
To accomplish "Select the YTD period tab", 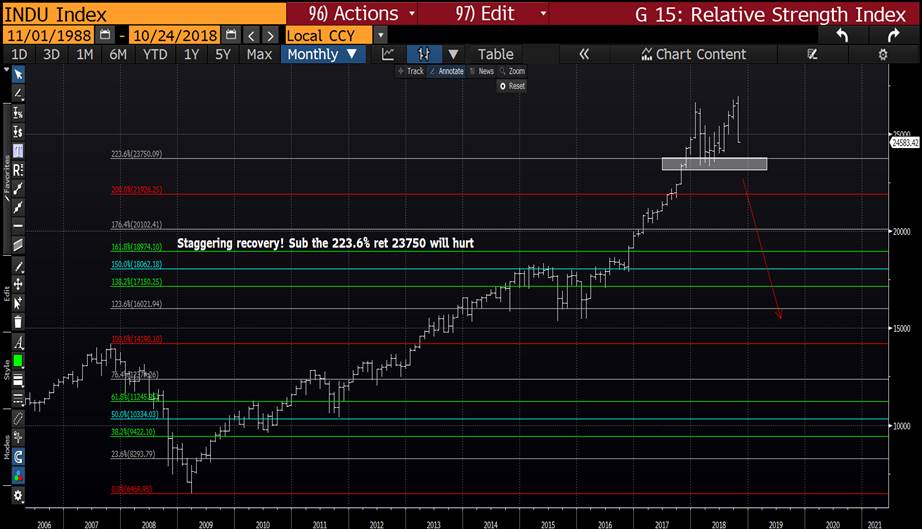I will [x=155, y=55].
